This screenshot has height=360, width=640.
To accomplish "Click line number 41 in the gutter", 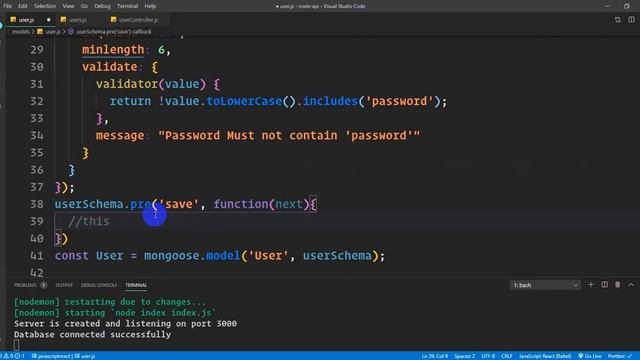I will pos(37,256).
